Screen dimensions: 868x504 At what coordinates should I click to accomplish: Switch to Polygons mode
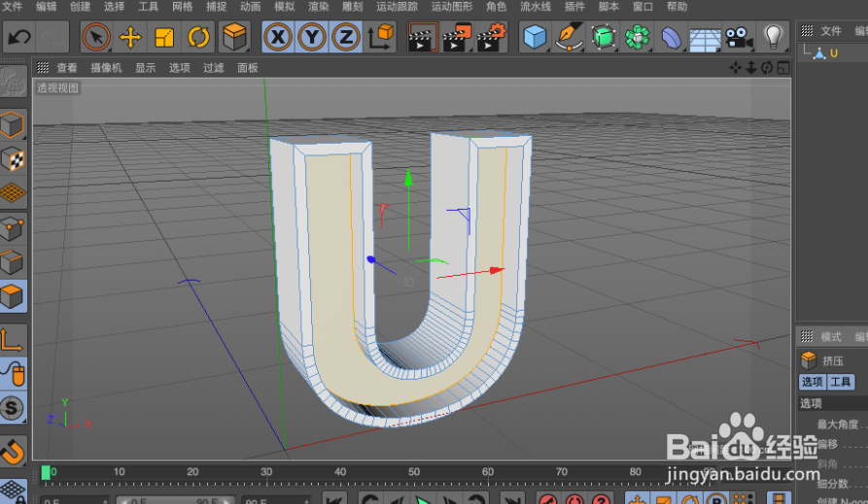coord(13,296)
